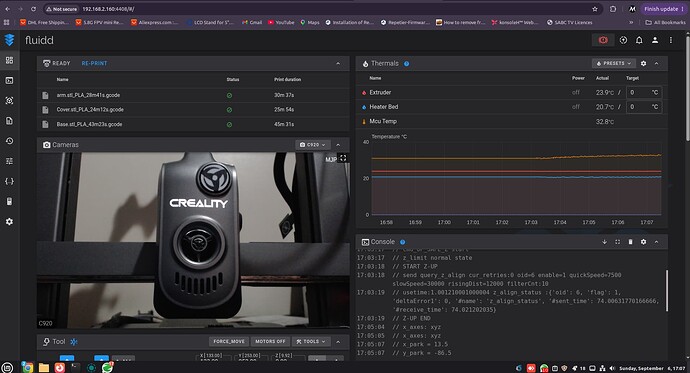Viewport: 690px width, 373px height.
Task: Show the hidden bookmarks overflow chevron
Action: click(631, 22)
